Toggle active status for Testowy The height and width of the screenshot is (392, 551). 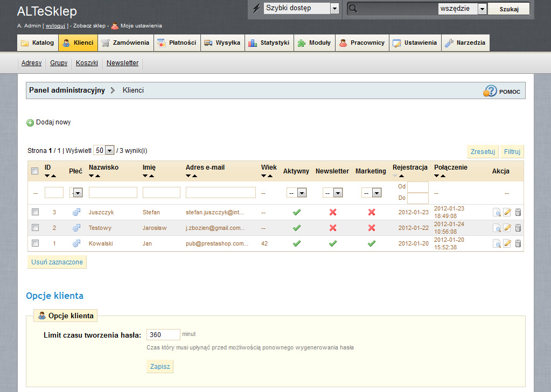click(297, 228)
